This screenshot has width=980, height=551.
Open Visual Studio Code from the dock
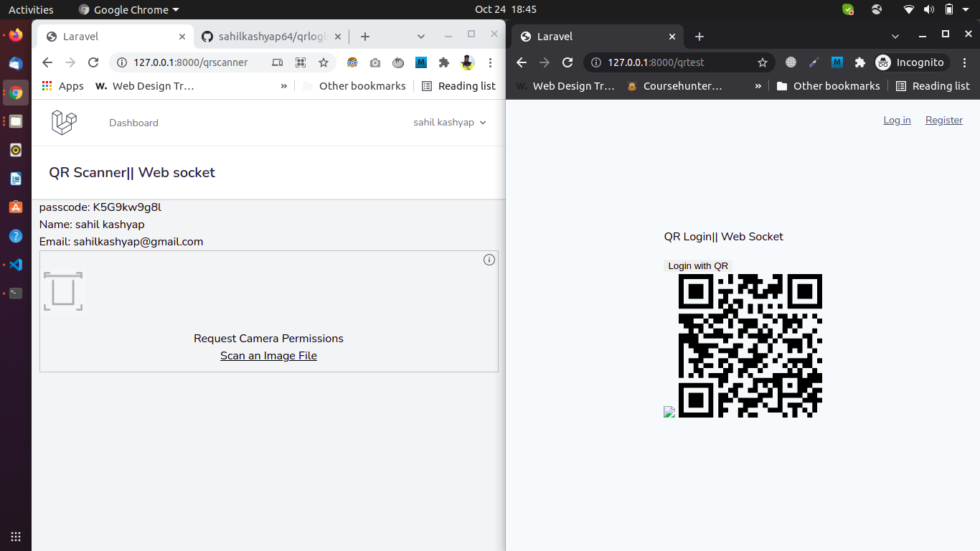coord(16,265)
